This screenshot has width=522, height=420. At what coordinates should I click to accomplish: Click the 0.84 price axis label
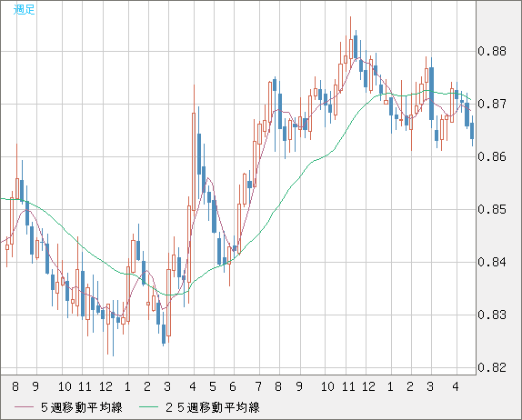pyautogui.click(x=492, y=262)
